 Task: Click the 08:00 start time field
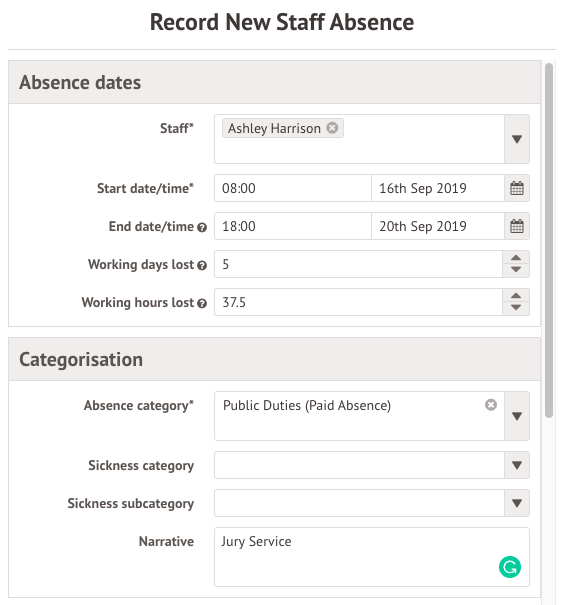pos(293,188)
